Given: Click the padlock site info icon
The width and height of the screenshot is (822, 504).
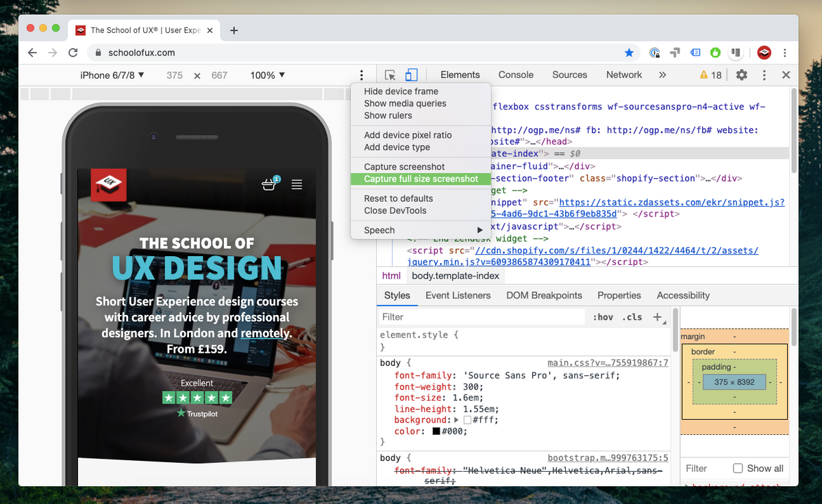Looking at the screenshot, I should click(x=99, y=53).
